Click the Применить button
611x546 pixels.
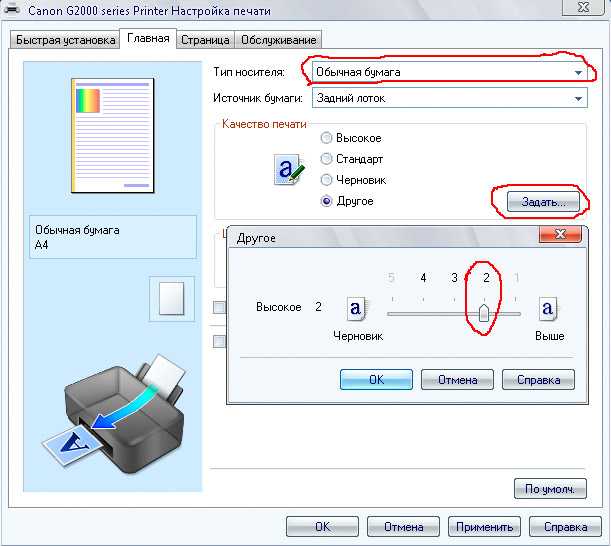click(x=484, y=527)
